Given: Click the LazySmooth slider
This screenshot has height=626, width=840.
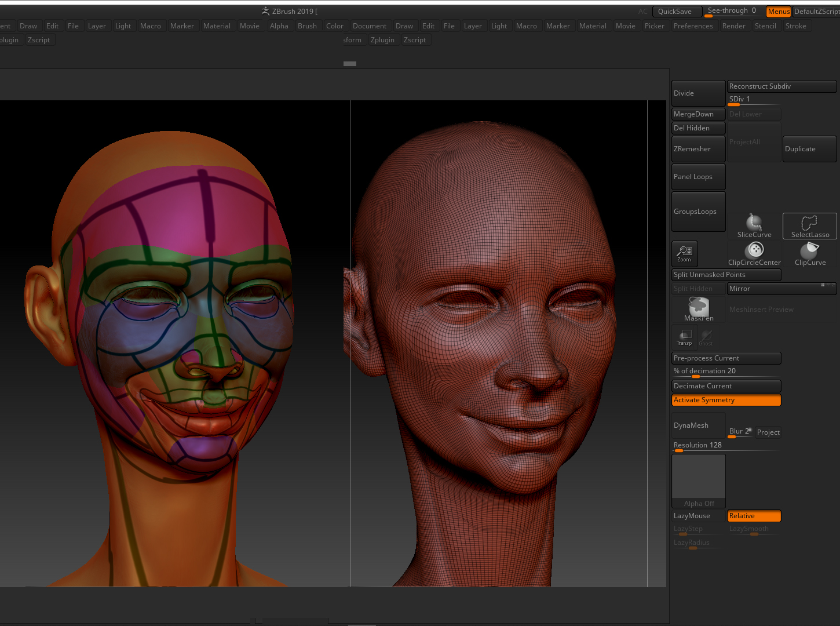Looking at the screenshot, I should pyautogui.click(x=754, y=529).
